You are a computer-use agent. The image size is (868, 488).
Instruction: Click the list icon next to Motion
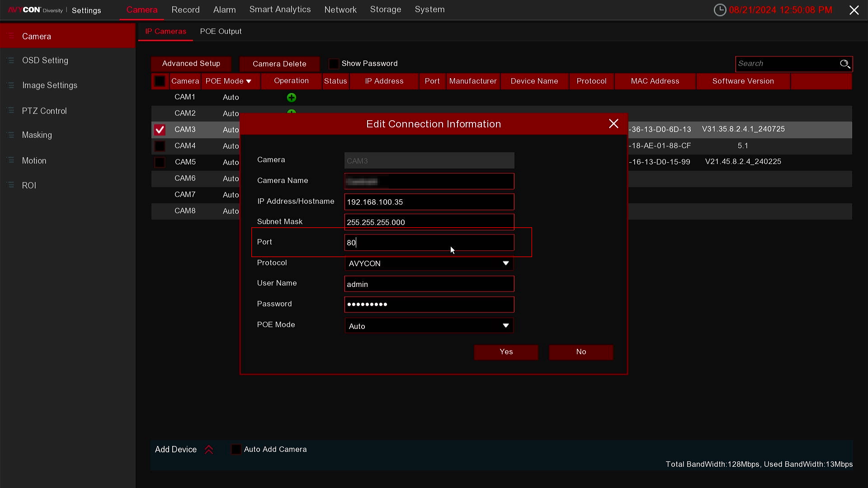point(10,160)
